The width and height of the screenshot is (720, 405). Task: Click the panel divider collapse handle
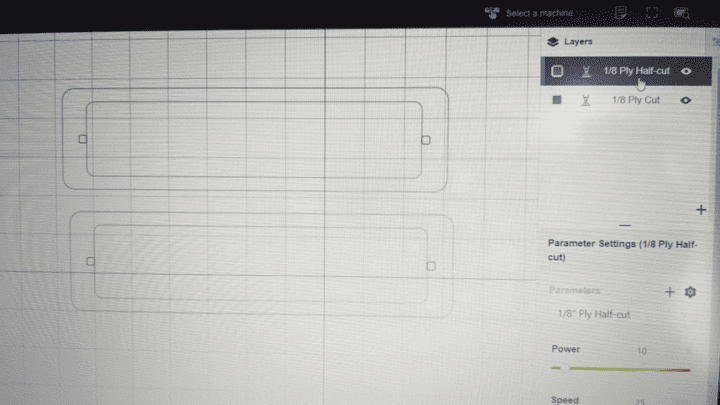click(x=625, y=225)
